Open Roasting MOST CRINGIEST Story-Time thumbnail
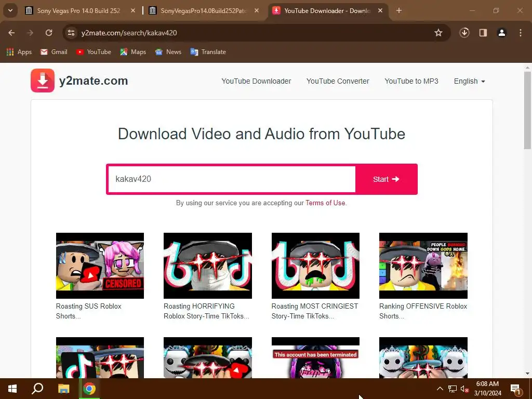The height and width of the screenshot is (399, 532). [315, 265]
